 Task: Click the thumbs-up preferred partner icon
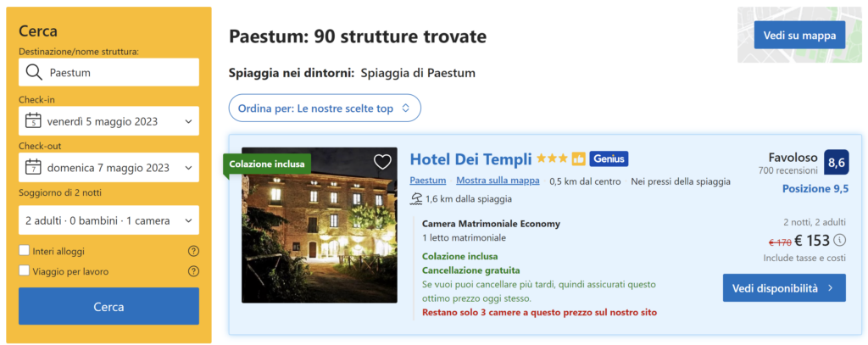(x=579, y=159)
